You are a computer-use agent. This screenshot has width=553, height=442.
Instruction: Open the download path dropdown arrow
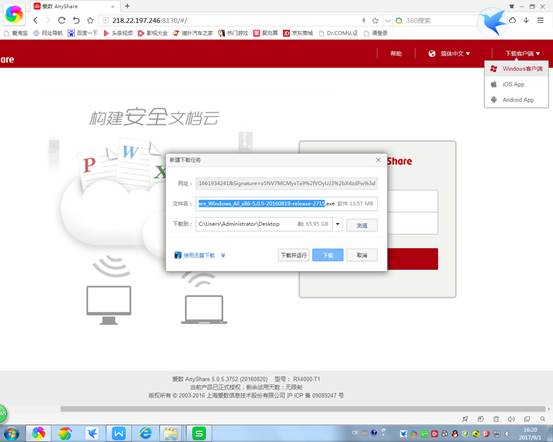click(338, 224)
